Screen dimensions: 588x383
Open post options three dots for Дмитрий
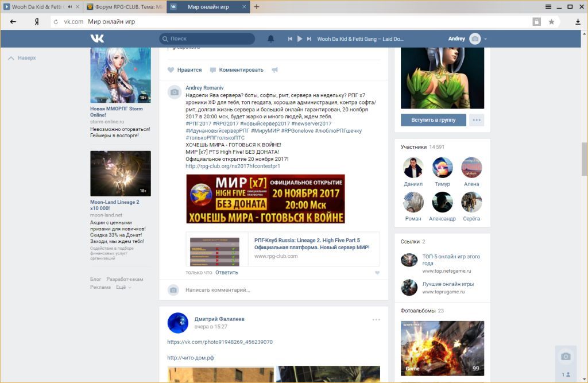click(x=376, y=320)
